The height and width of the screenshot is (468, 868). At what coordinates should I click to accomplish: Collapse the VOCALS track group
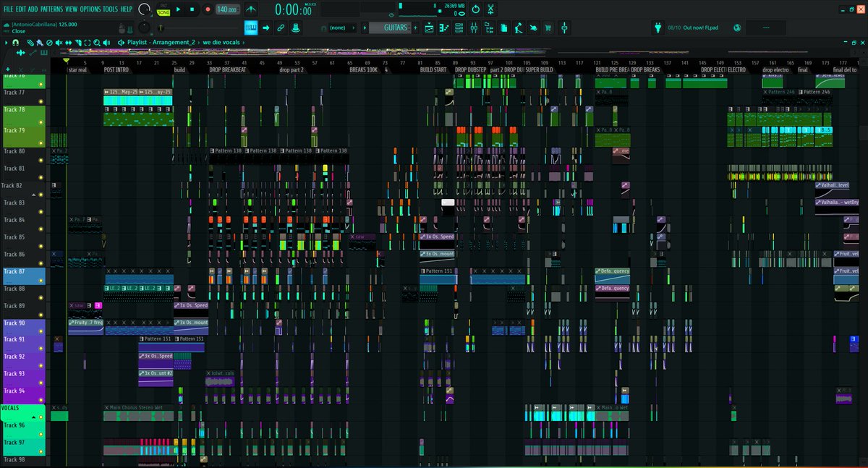tap(34, 417)
